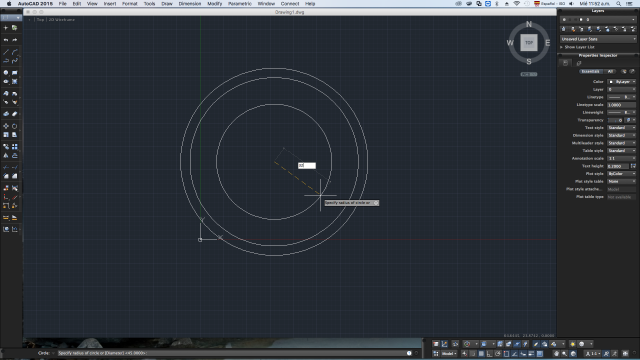
Task: Open the Dimension style dropdown
Action: click(622, 136)
